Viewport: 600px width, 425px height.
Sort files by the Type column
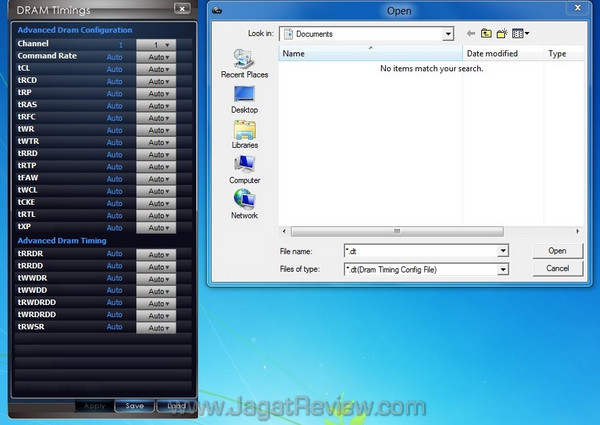[564, 54]
